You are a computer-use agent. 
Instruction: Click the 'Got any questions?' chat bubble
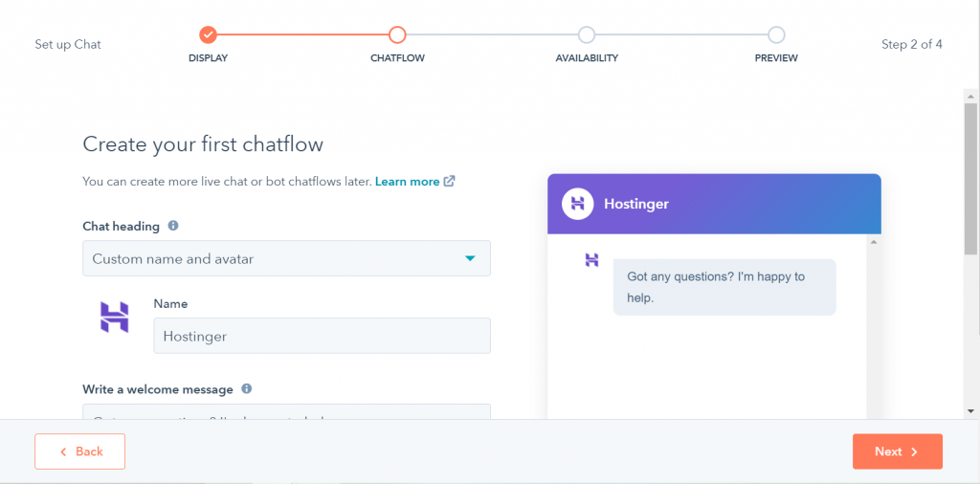[x=724, y=287]
